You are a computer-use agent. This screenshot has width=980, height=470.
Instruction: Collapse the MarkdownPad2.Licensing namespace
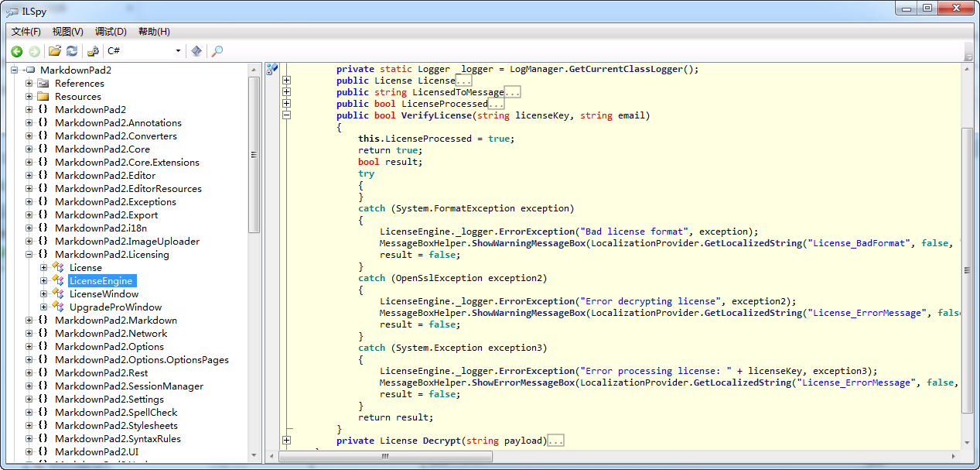(29, 255)
